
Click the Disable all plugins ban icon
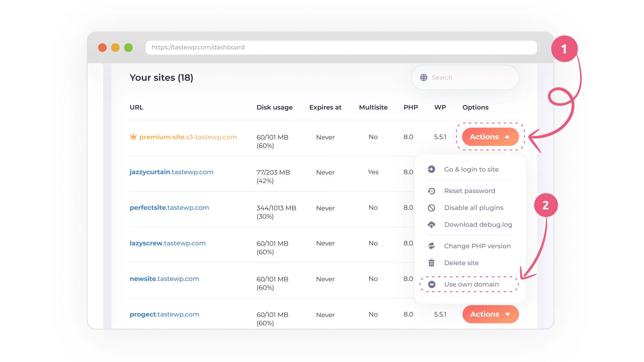(431, 208)
